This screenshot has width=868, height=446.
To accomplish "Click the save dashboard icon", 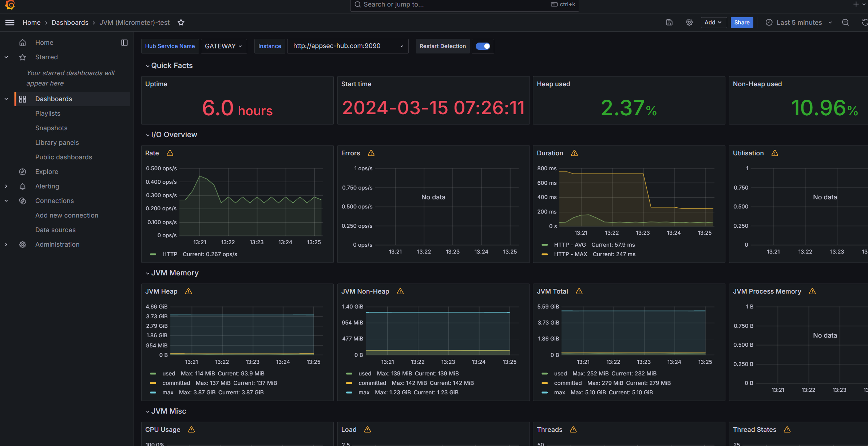I will pos(669,23).
